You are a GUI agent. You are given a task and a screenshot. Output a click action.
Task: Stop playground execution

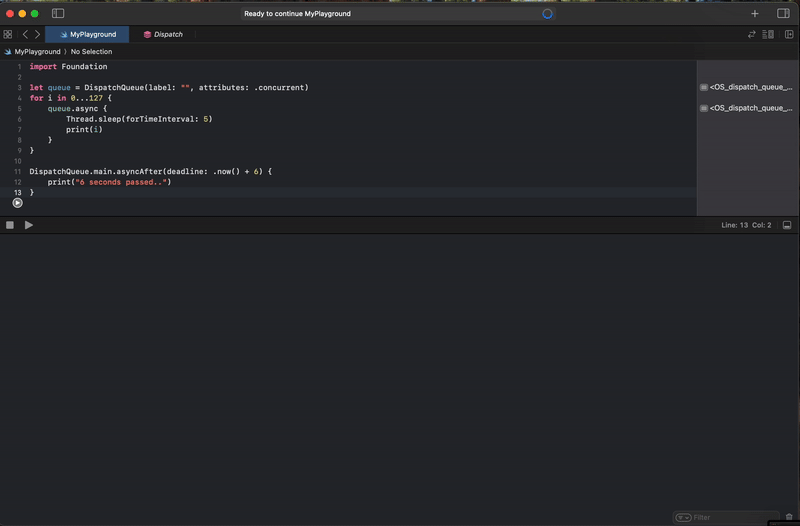[10, 225]
